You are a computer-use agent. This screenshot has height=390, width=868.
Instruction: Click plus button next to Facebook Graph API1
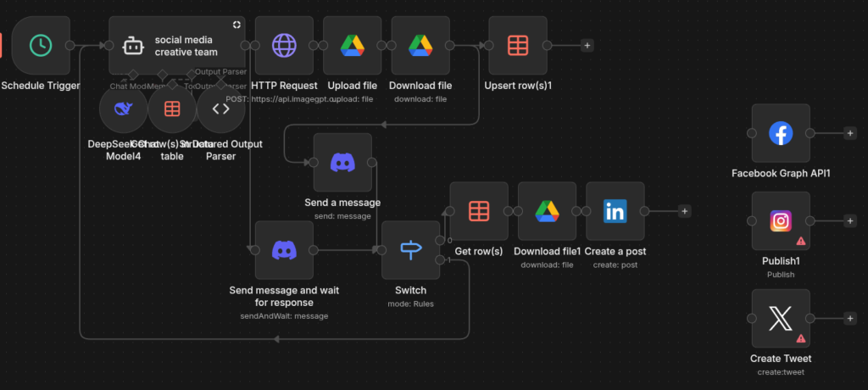(x=850, y=133)
